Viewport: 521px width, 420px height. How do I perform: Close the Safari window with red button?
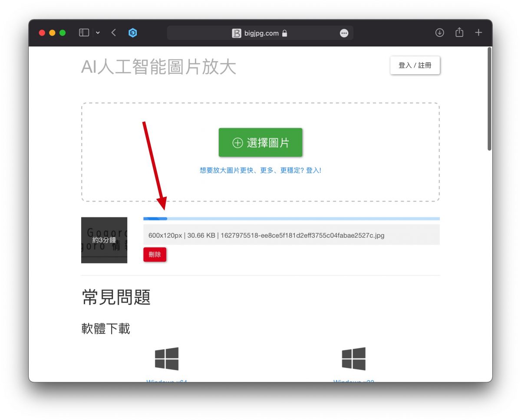click(42, 33)
